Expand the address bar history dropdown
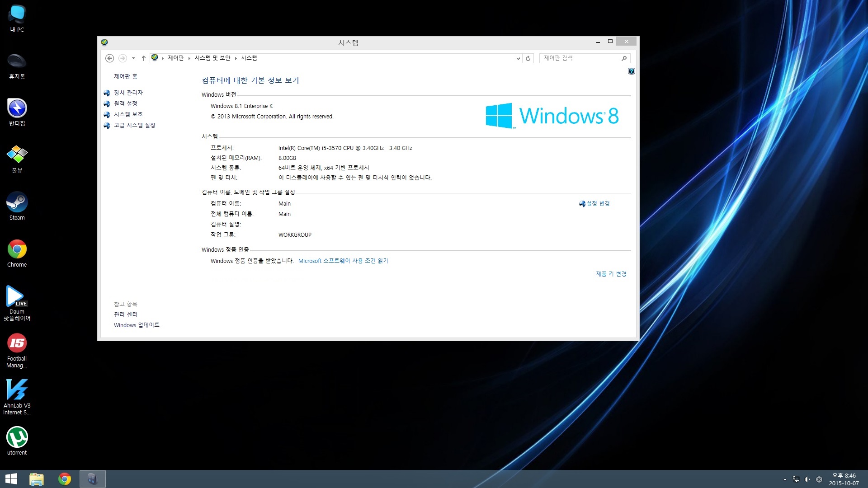Screen dimensions: 868x488 [x=518, y=58]
